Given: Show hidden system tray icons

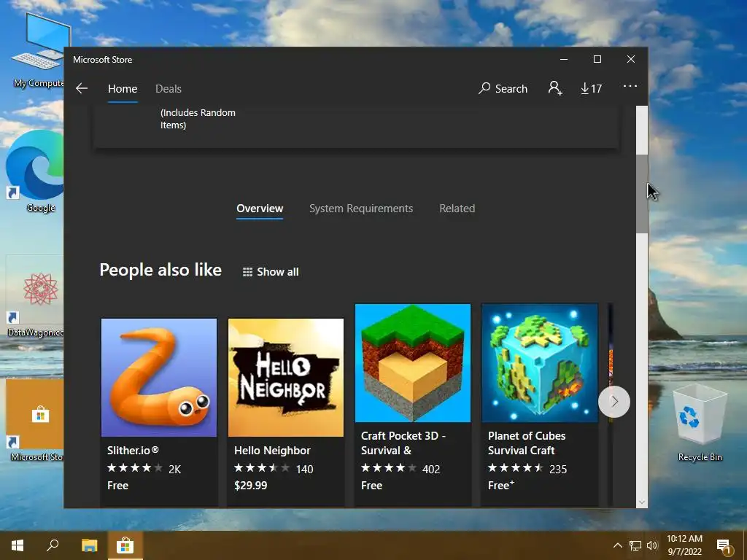Looking at the screenshot, I should tap(617, 545).
